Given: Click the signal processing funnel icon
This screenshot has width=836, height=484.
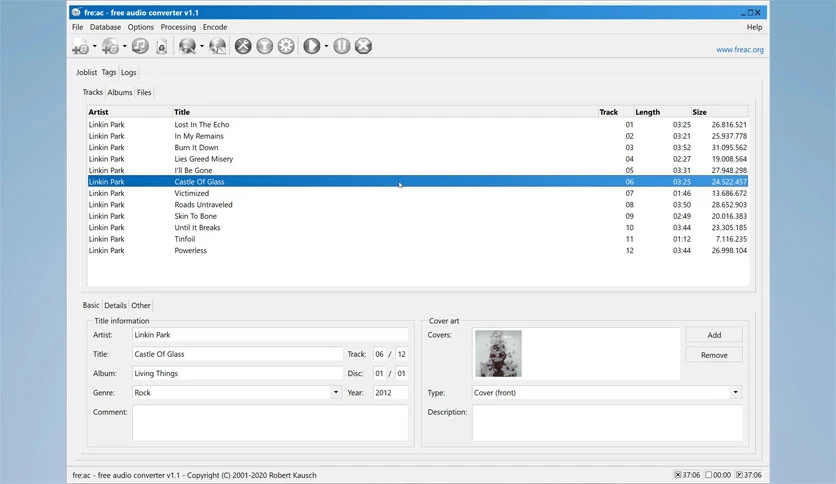Looking at the screenshot, I should click(264, 46).
